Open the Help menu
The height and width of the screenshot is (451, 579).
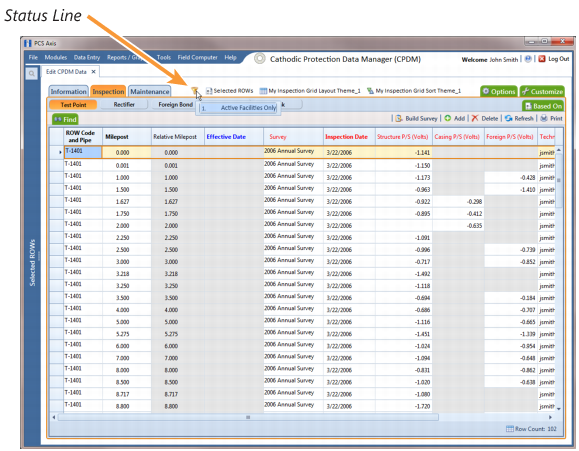(230, 57)
